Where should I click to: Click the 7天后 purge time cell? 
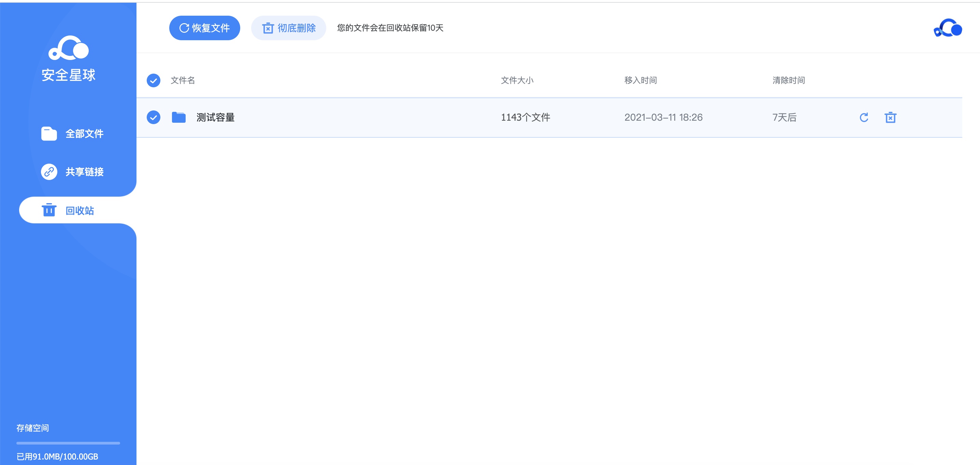click(x=784, y=118)
